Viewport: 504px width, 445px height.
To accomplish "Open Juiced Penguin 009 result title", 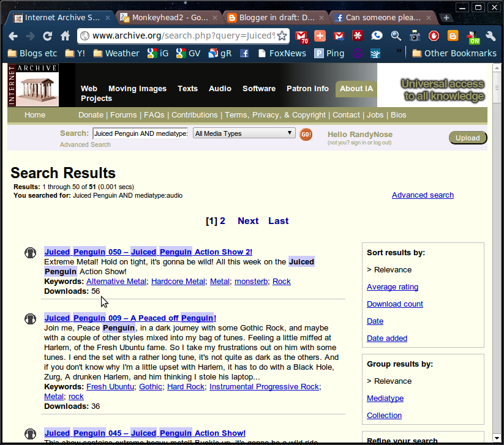I will 130,318.
